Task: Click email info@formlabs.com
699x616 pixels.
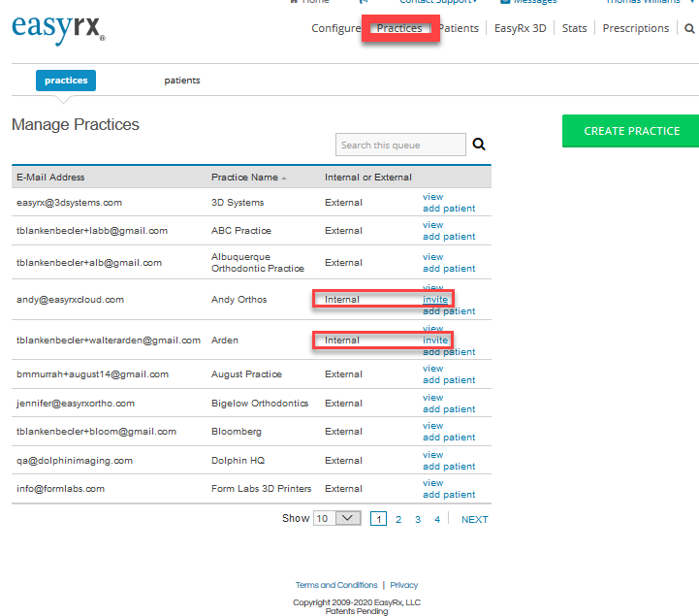Action: 61,488
